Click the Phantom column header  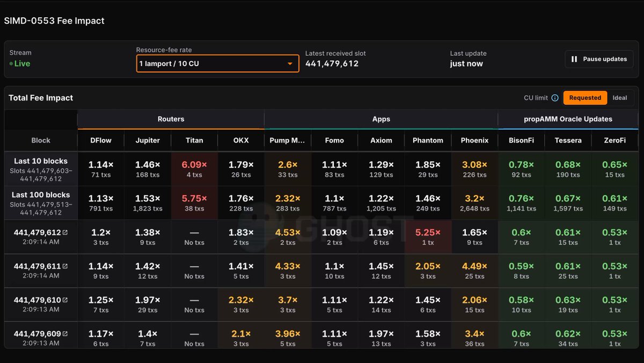428,140
